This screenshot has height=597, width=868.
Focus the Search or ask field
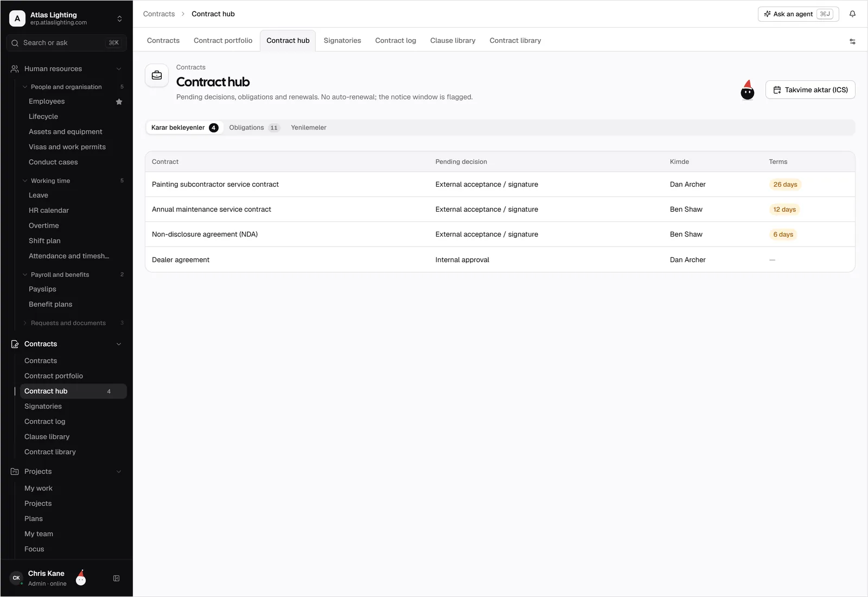66,43
